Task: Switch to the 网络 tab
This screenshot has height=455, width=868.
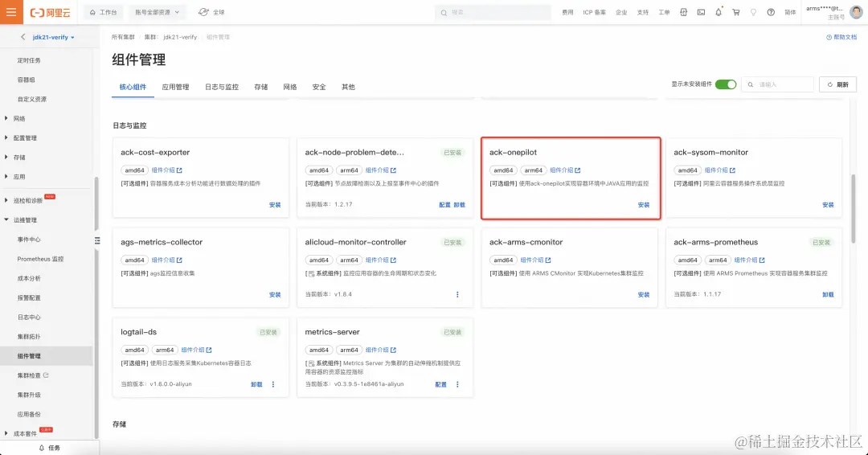Action: click(x=290, y=87)
